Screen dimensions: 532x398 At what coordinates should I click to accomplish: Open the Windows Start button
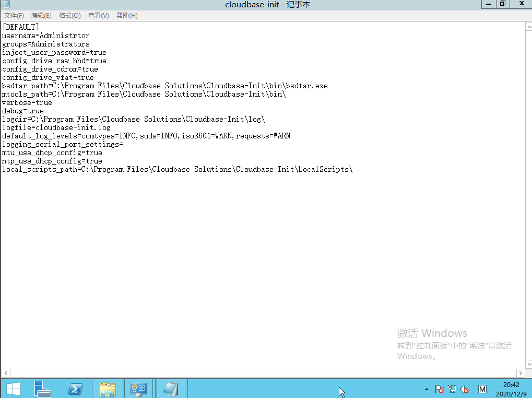click(x=14, y=389)
